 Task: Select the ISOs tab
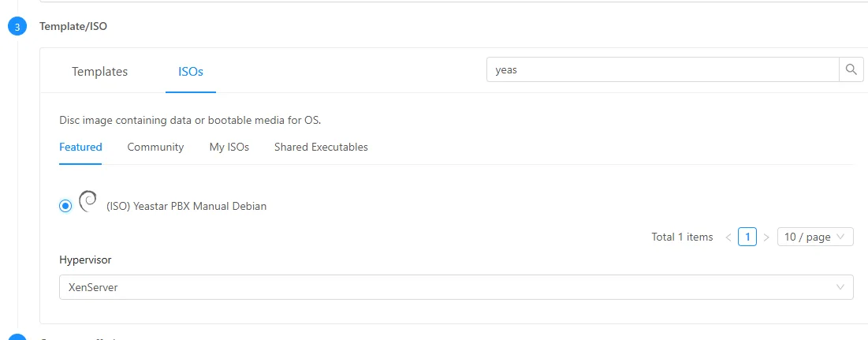tap(190, 71)
